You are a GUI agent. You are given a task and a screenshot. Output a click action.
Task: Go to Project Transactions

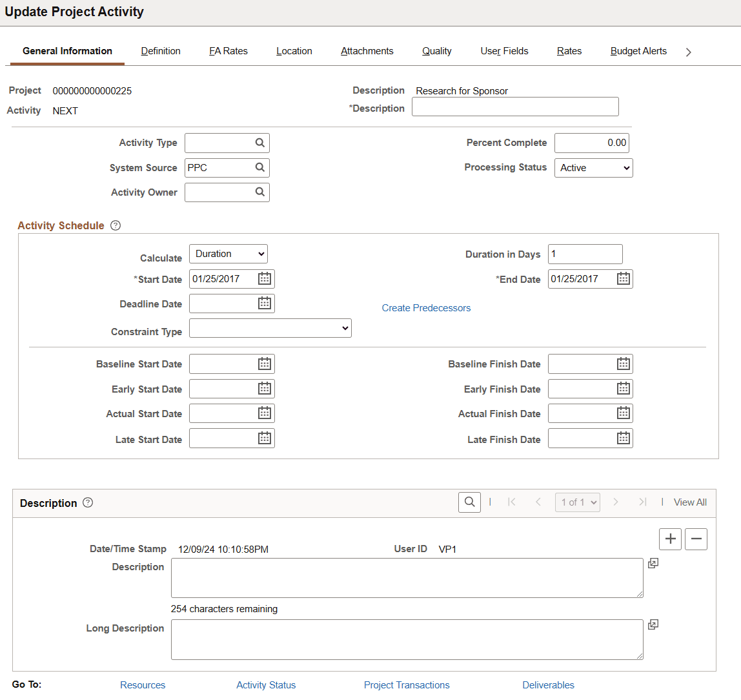[406, 685]
